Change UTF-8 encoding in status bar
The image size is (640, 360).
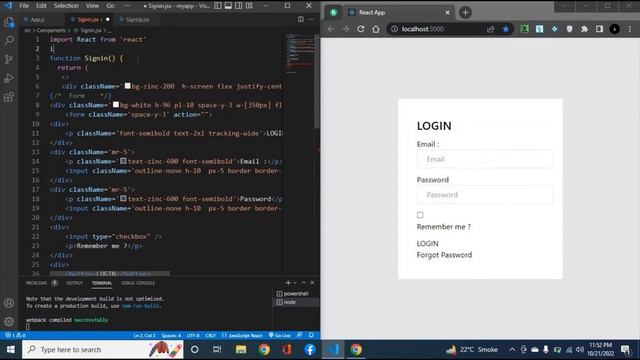[193, 335]
